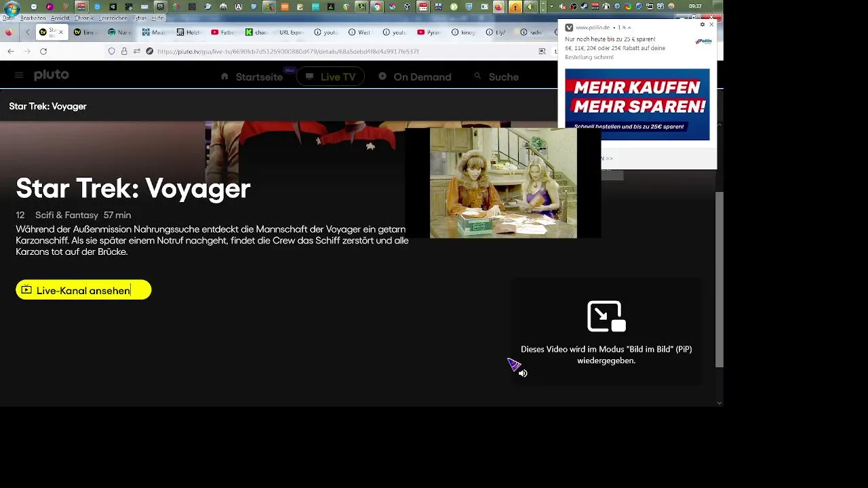Open the Pluto hamburger menu
This screenshot has height=488, width=868.
[x=19, y=76]
